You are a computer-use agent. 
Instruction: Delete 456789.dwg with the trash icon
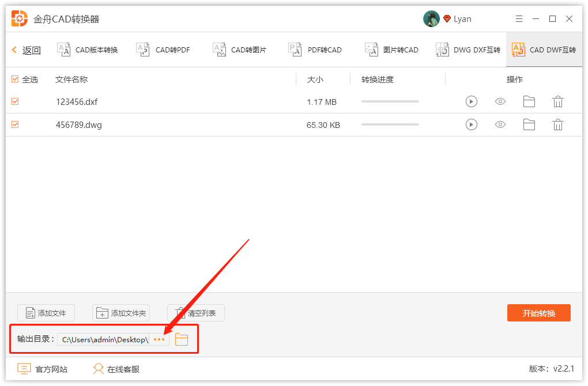(x=557, y=124)
